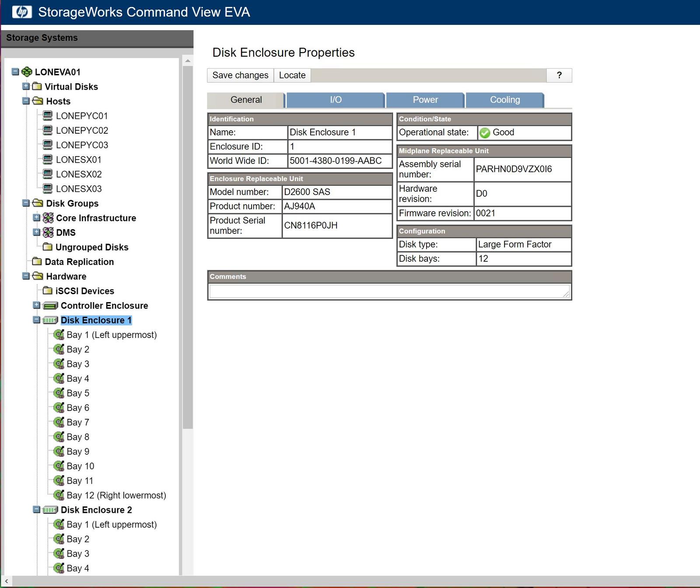Switch to the I/O tab
The width and height of the screenshot is (700, 588).
click(336, 100)
